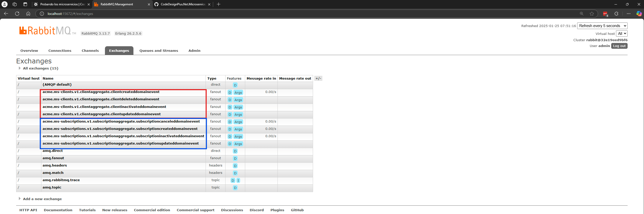Open the amq.match exchange
Viewport: 644px width, 214px height.
coord(53,173)
